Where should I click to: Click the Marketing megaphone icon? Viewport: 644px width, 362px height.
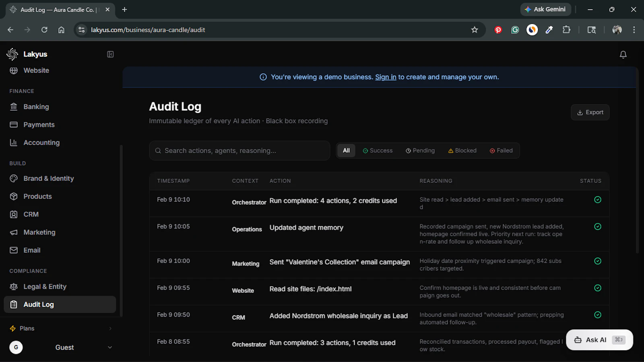point(14,232)
